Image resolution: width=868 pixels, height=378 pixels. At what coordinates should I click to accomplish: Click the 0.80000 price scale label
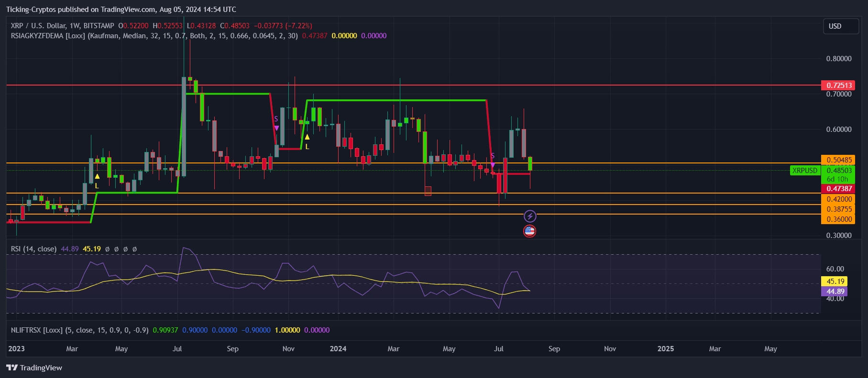tap(839, 59)
